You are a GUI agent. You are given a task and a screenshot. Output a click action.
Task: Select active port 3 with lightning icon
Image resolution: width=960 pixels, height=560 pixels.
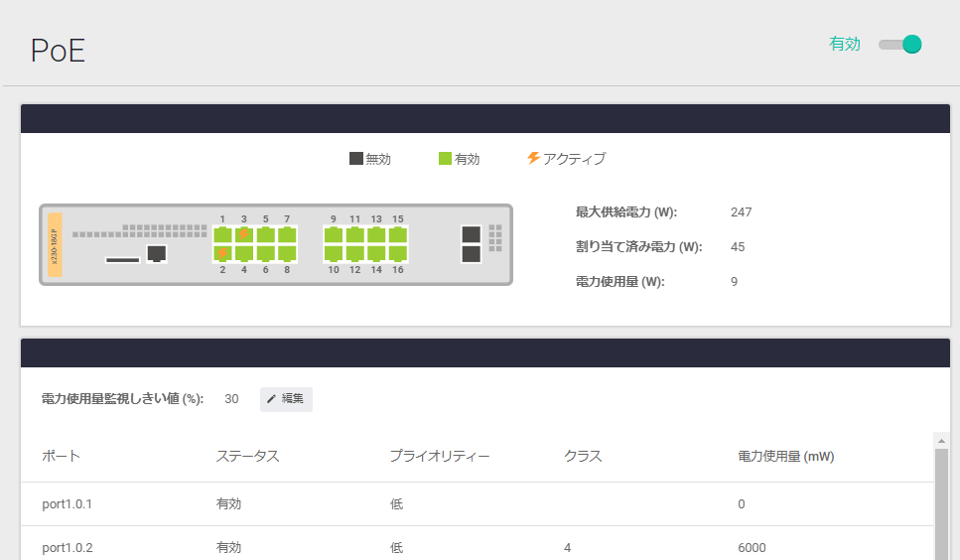[244, 235]
